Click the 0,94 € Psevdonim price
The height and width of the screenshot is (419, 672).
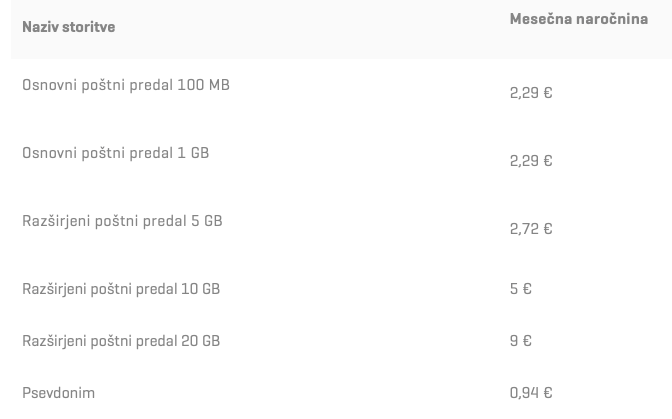[x=531, y=393]
